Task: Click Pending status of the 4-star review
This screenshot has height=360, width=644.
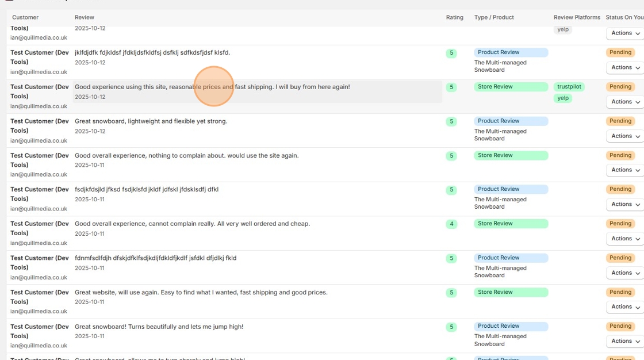Action: 620,224
